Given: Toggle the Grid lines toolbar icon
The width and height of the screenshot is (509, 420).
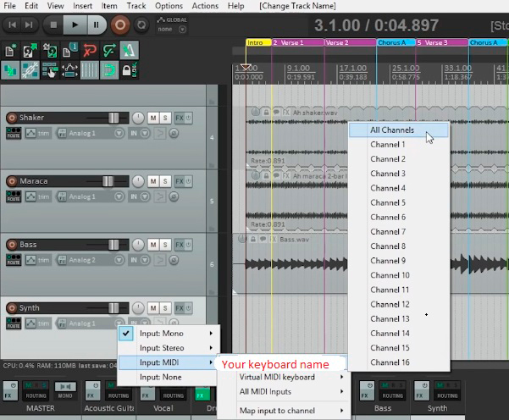Looking at the screenshot, I should click(90, 70).
